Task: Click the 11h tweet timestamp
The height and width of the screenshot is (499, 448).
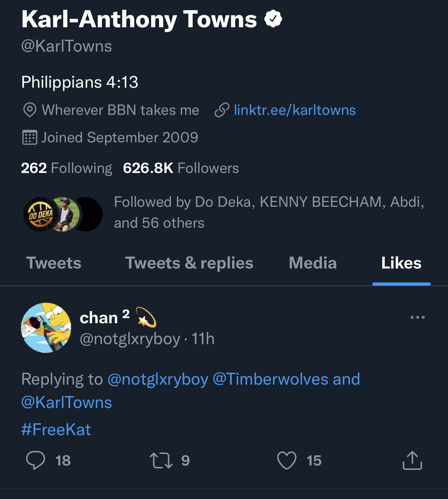Action: click(x=202, y=340)
